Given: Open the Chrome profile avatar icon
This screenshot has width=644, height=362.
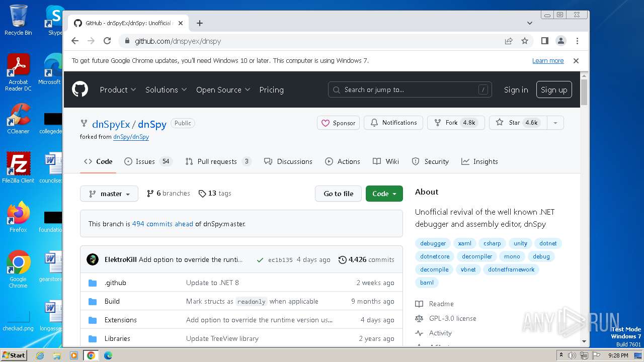Looking at the screenshot, I should click(560, 41).
